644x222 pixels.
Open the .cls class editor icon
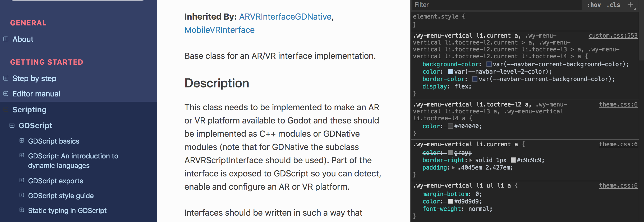coord(613,5)
